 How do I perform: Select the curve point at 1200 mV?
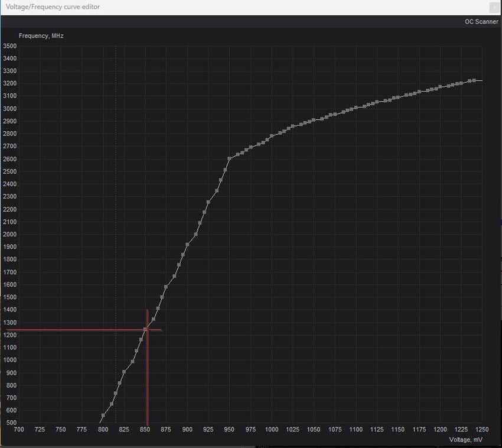tap(440, 87)
